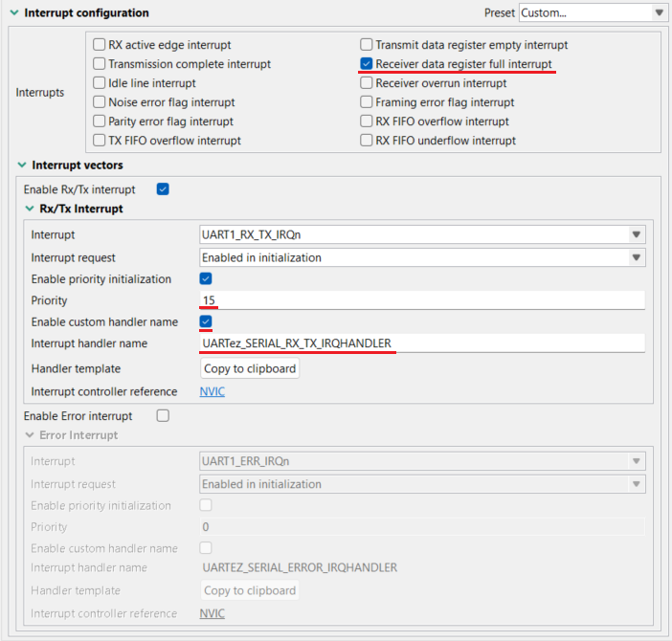Collapse the Rx/Tx Interrupt group
672x641 pixels.
pos(30,209)
